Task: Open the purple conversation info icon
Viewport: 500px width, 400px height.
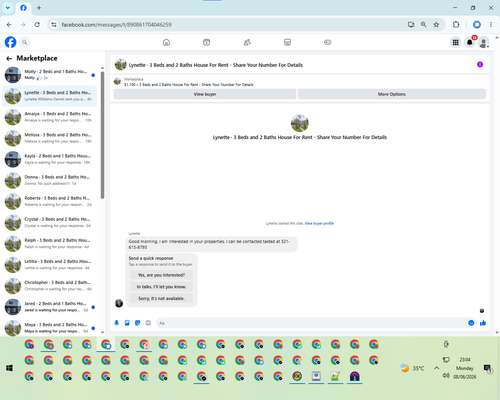Action: (x=480, y=64)
